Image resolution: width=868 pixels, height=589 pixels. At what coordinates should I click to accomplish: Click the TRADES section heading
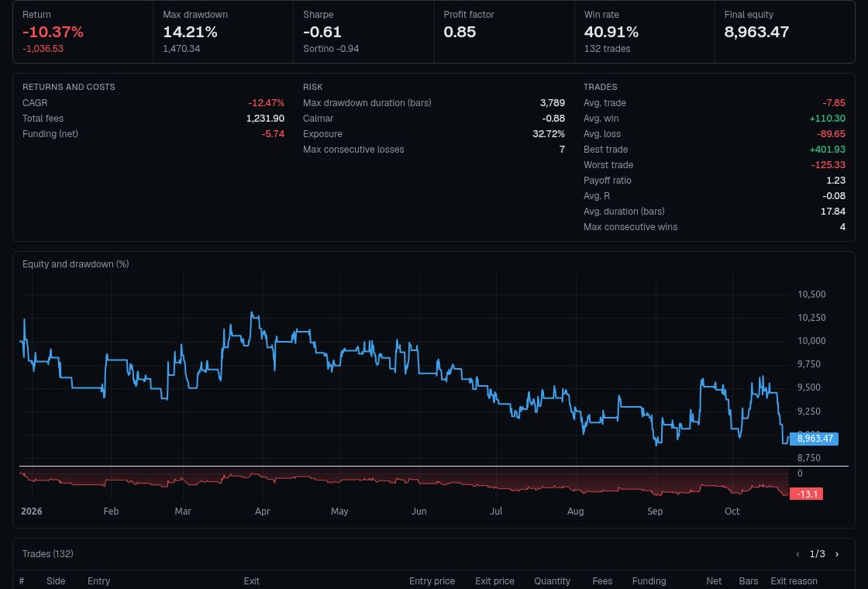[600, 87]
